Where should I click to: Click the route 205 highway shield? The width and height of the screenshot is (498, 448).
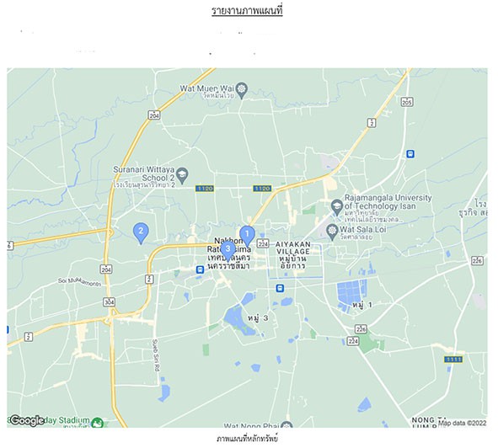click(407, 102)
